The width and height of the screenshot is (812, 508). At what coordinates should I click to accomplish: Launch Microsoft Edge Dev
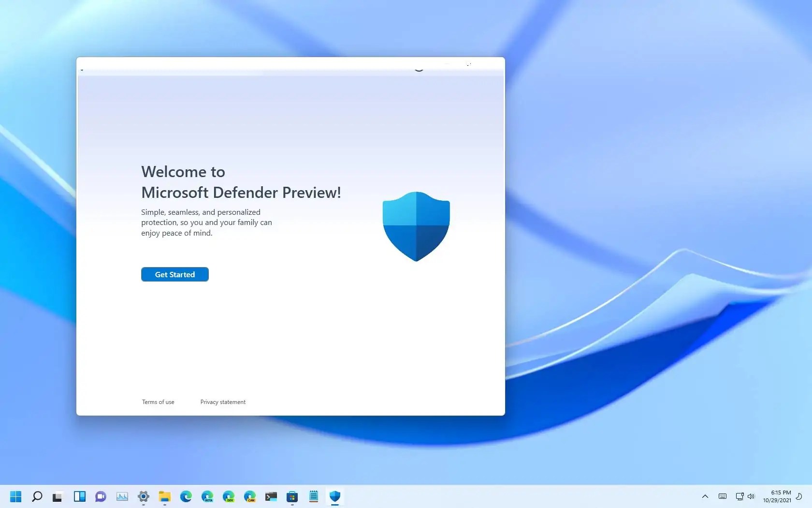point(228,496)
